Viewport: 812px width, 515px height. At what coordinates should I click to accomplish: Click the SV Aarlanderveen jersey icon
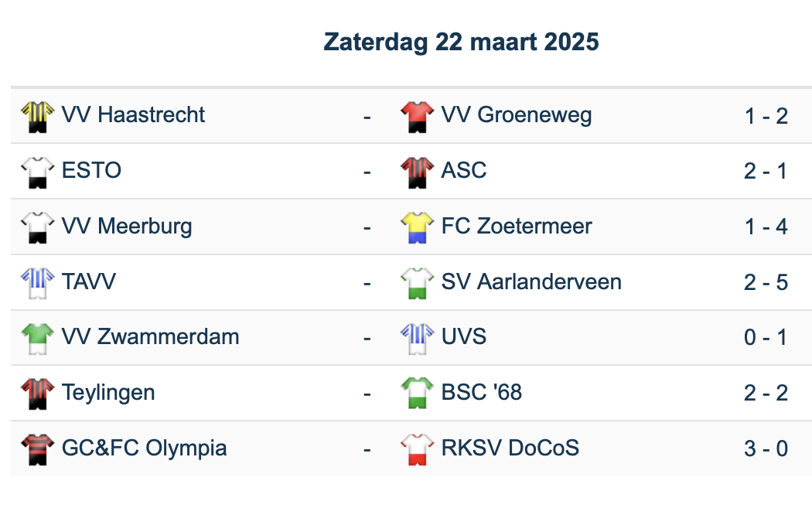pos(417,283)
